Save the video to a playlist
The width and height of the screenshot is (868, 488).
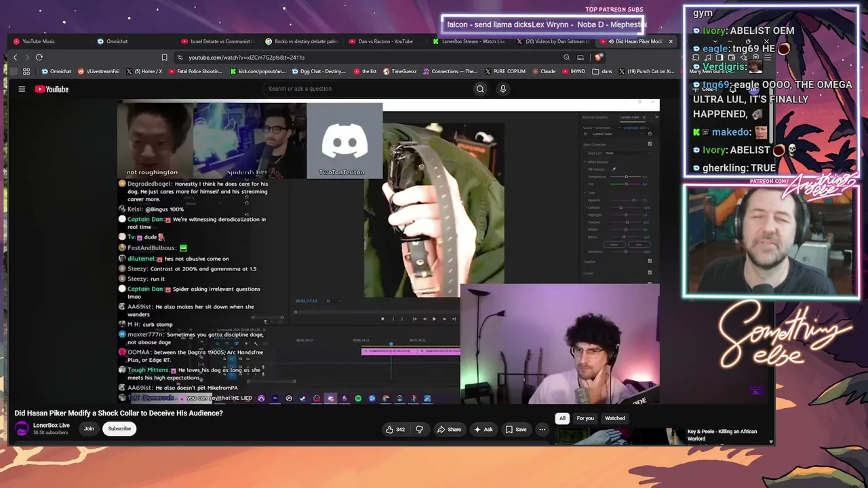pos(516,429)
